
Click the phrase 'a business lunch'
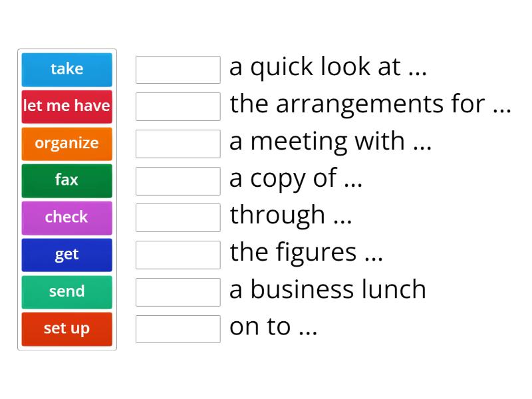(328, 290)
